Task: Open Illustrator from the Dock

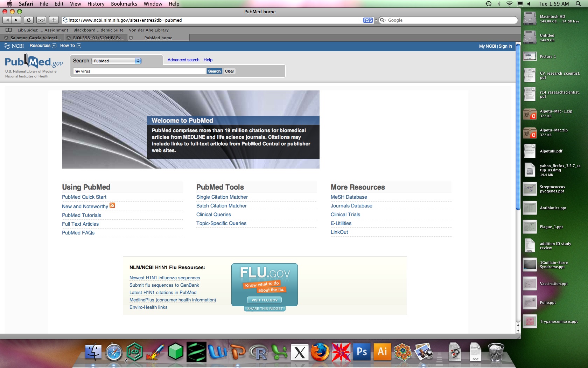Action: point(382,352)
